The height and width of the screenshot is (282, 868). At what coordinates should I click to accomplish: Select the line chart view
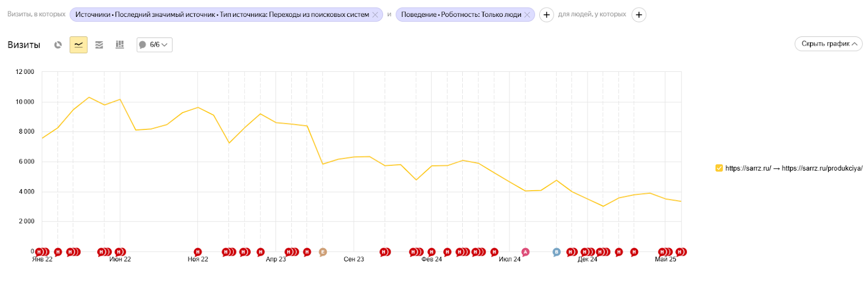click(79, 45)
